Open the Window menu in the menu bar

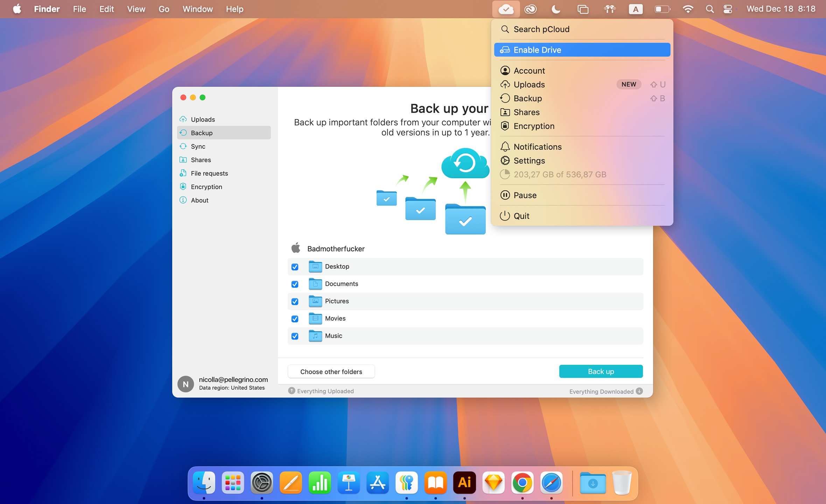click(197, 9)
